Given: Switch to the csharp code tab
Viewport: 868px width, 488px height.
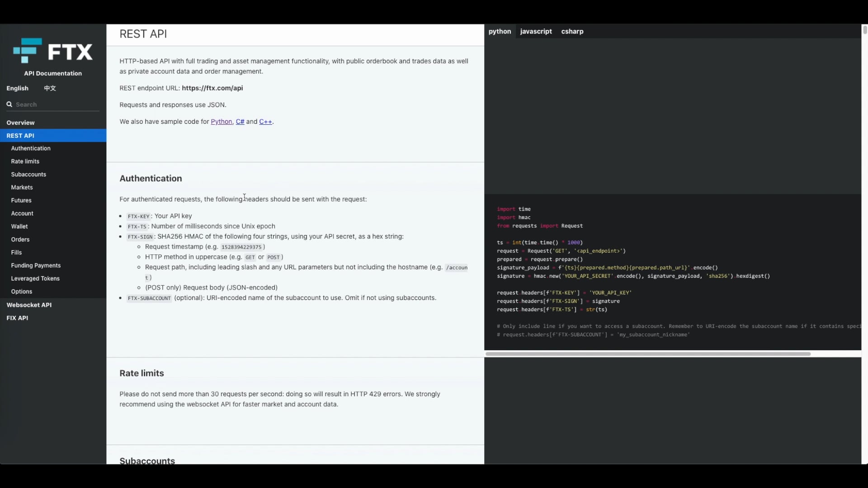Looking at the screenshot, I should 572,31.
